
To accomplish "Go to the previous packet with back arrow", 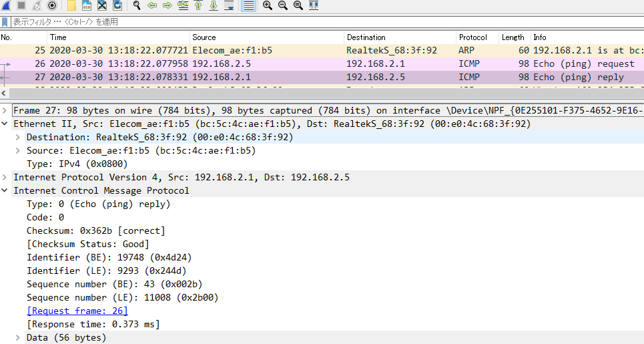I will [x=152, y=5].
